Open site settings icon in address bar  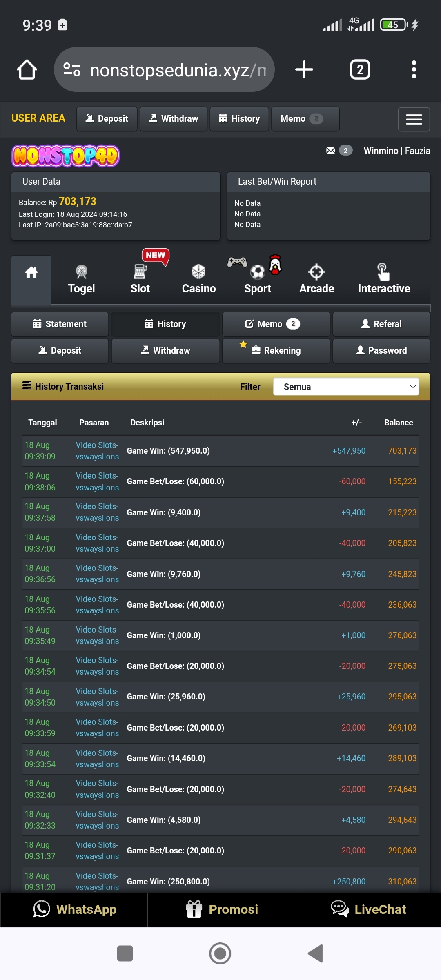(x=72, y=69)
